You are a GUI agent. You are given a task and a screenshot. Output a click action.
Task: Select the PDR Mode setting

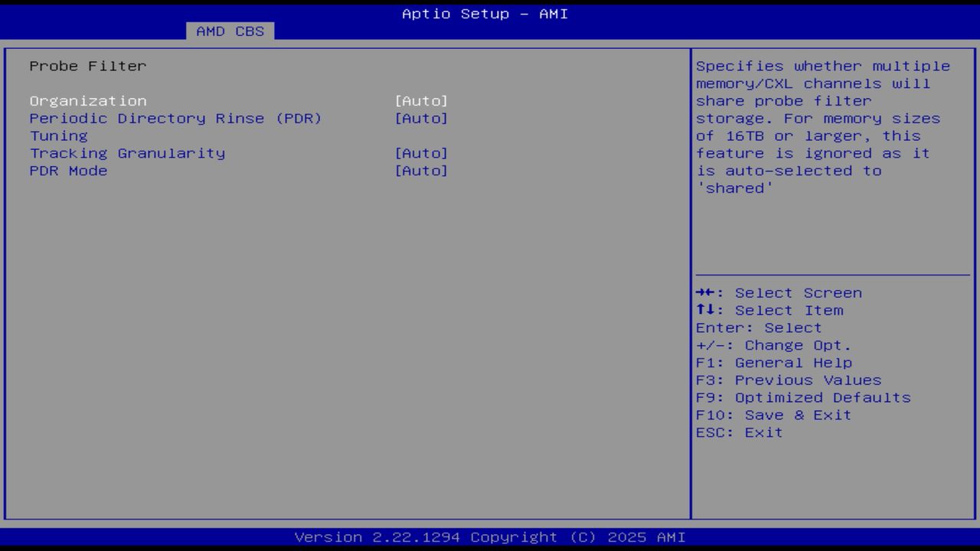point(68,170)
